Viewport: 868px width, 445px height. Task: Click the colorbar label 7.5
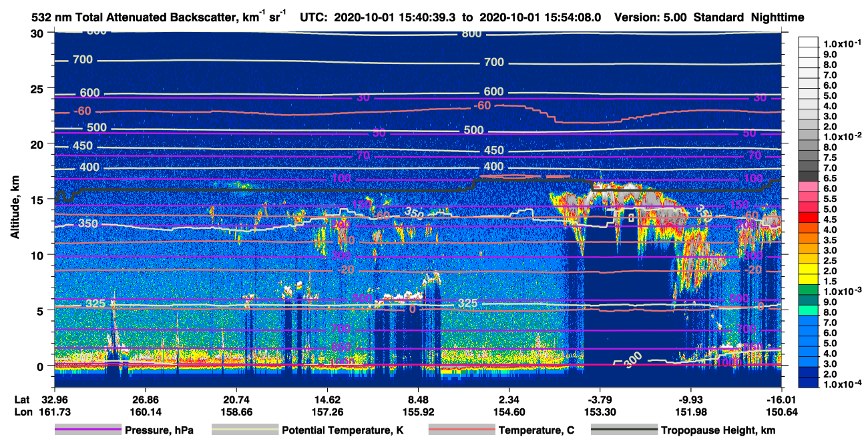click(830, 157)
